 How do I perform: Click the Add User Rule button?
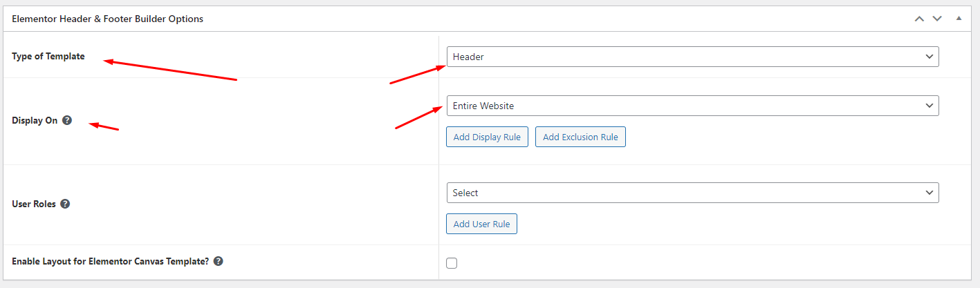tap(481, 224)
